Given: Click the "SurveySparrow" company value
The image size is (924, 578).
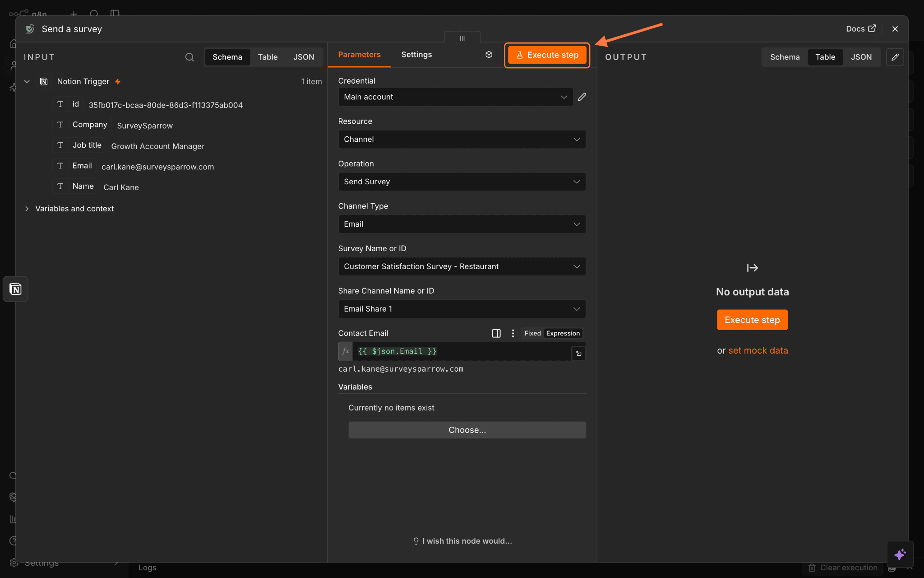Looking at the screenshot, I should coord(145,126).
